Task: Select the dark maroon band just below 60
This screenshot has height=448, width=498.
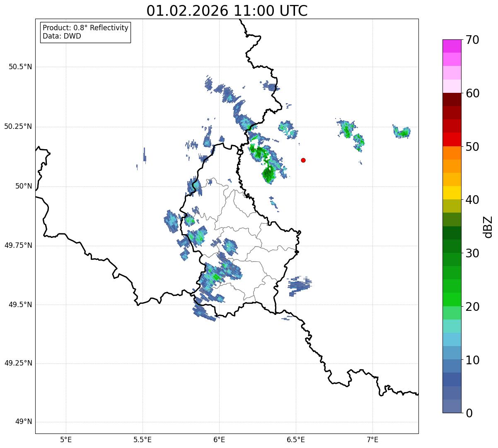Action: (452, 99)
